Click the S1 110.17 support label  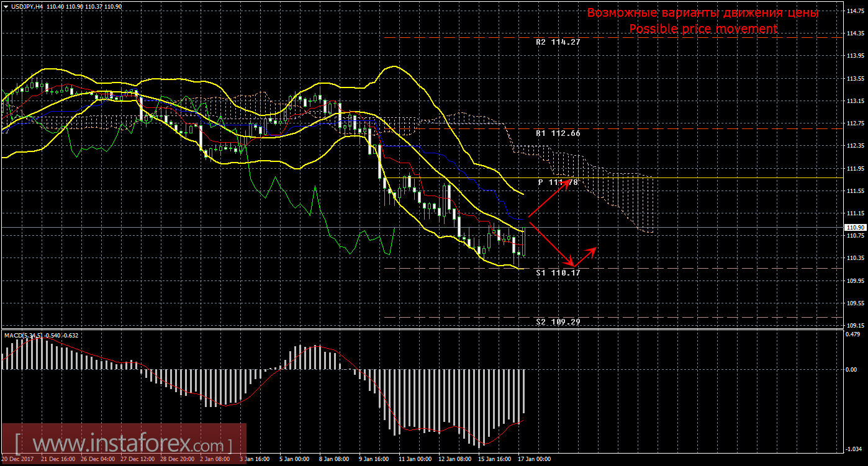pyautogui.click(x=558, y=272)
